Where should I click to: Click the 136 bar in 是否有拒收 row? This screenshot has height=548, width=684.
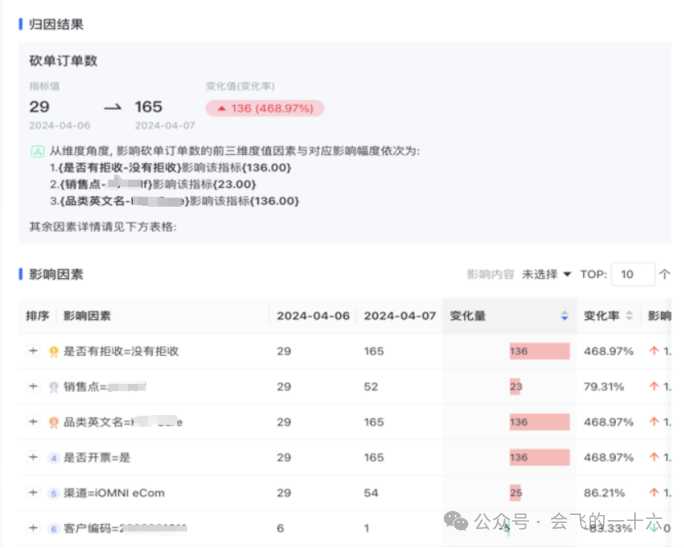click(540, 351)
